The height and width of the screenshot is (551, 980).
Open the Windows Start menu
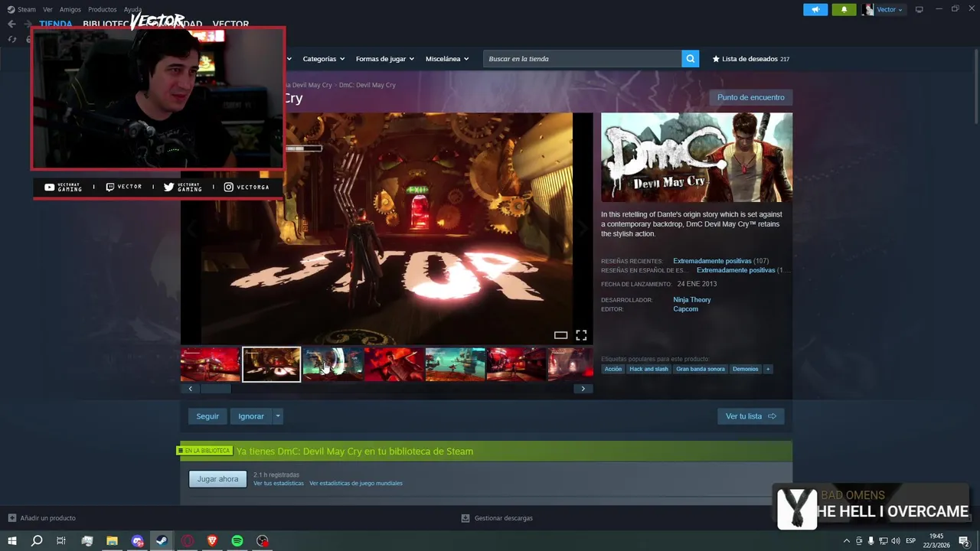point(12,541)
